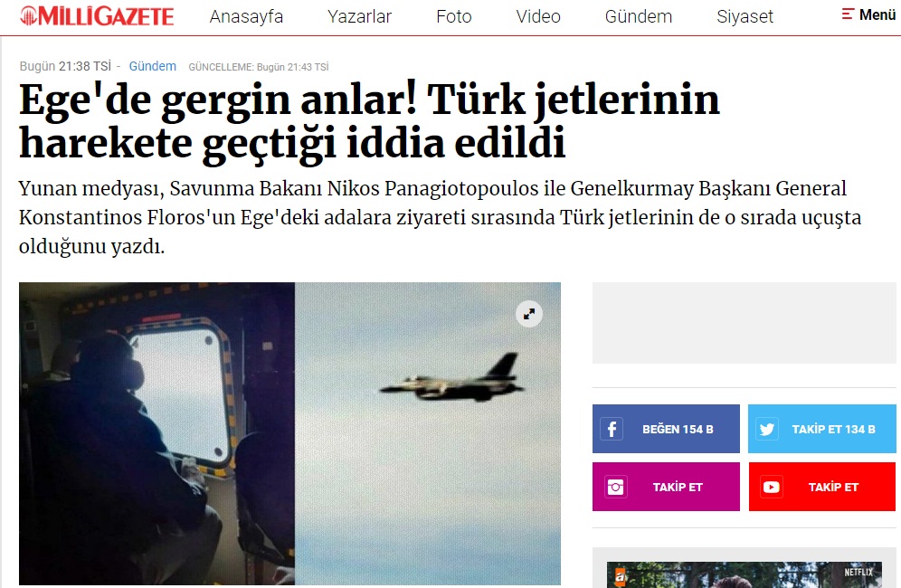Follow on Instagram with pink Takip Et button

pyautogui.click(x=666, y=487)
